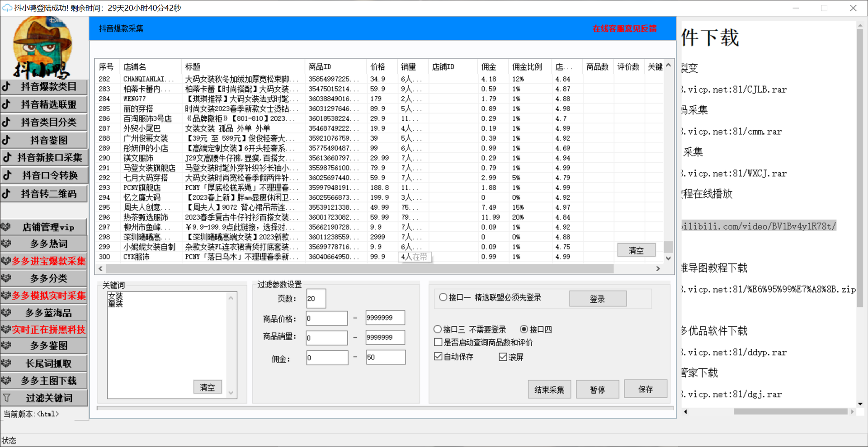Image resolution: width=868 pixels, height=447 pixels.
Task: Click the 商品ID column header
Action: pyautogui.click(x=335, y=66)
